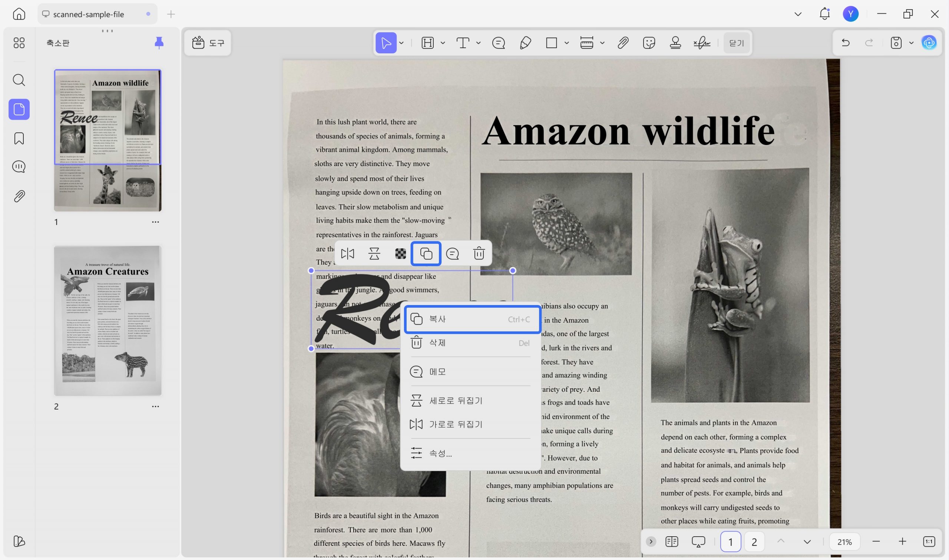This screenshot has width=949, height=560.
Task: Open the stamp tool
Action: pyautogui.click(x=675, y=43)
